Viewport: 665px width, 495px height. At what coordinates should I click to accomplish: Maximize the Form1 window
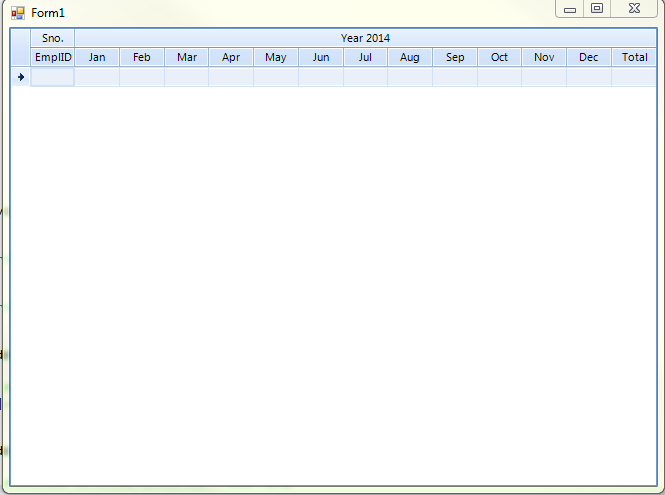[x=597, y=8]
